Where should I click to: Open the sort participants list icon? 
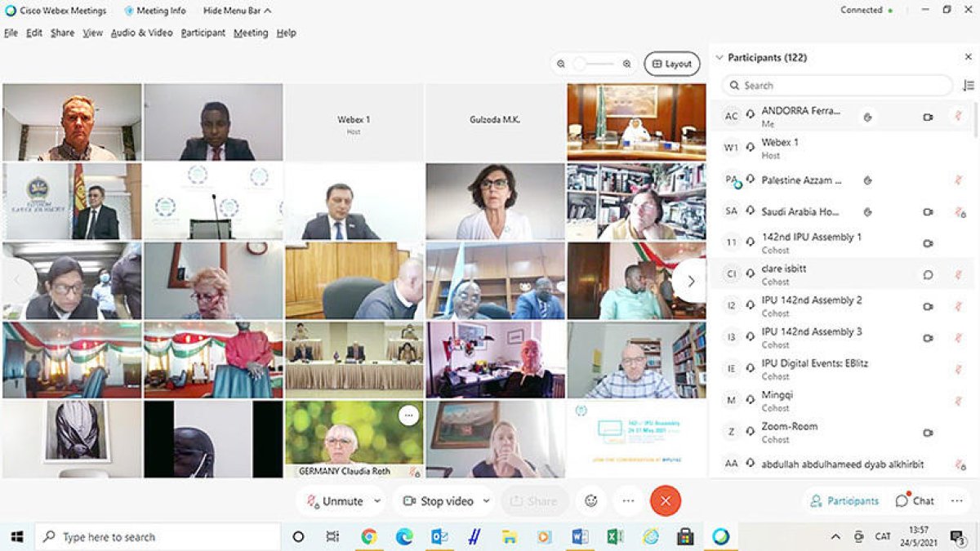(969, 85)
